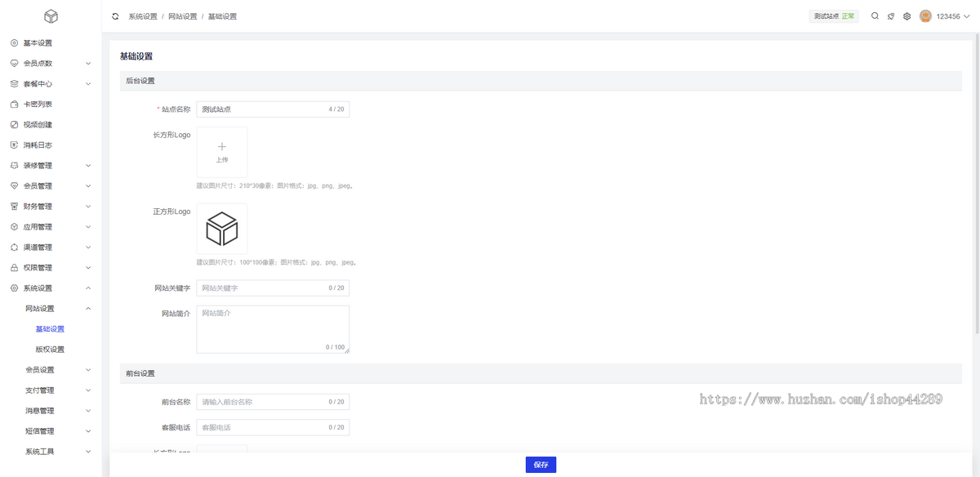The image size is (980, 477).
Task: Select 版权设置 in the sidebar
Action: [x=50, y=350]
